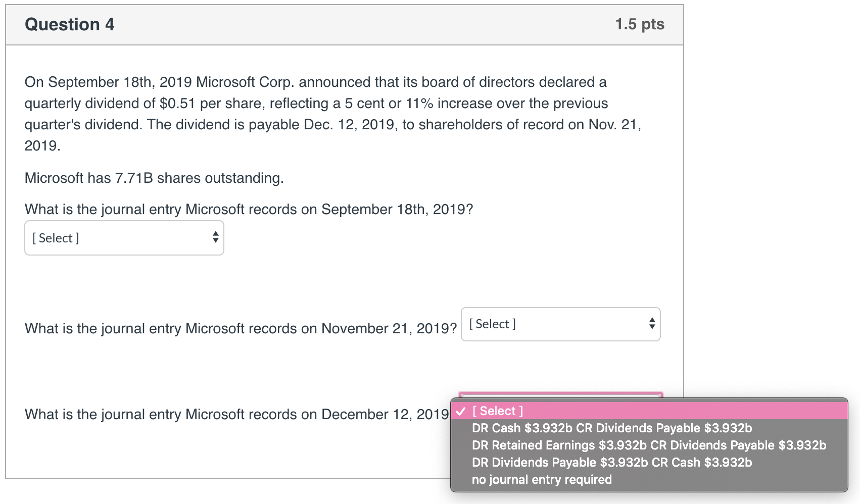
Task: Click the up-down arrow on first Select box
Action: (x=216, y=237)
